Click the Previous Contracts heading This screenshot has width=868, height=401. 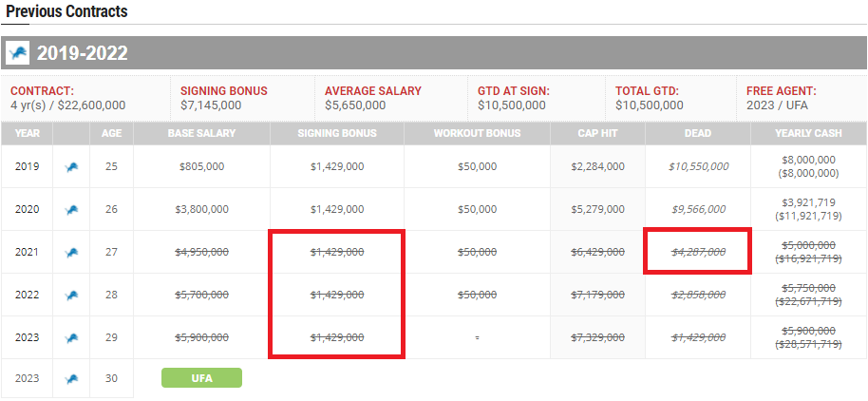[x=67, y=11]
